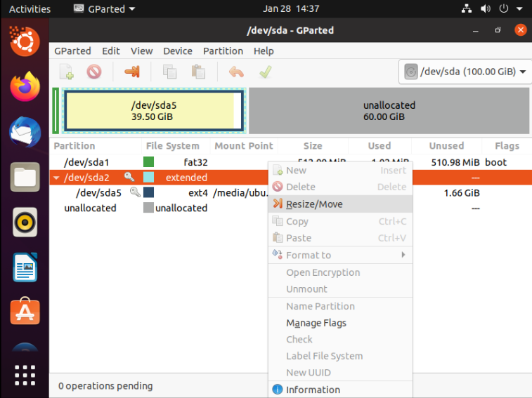This screenshot has width=532, height=398.
Task: Open Firefox from the dock
Action: click(25, 86)
